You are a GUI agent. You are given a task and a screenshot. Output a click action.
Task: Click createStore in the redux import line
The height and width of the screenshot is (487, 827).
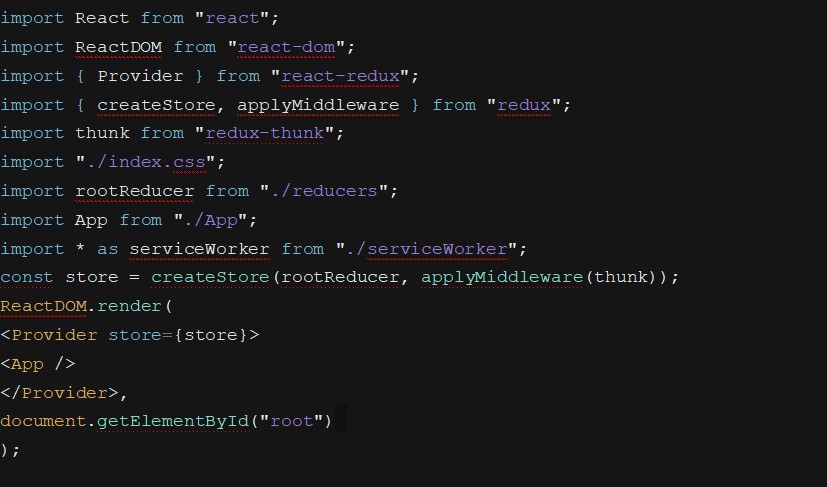[156, 105]
